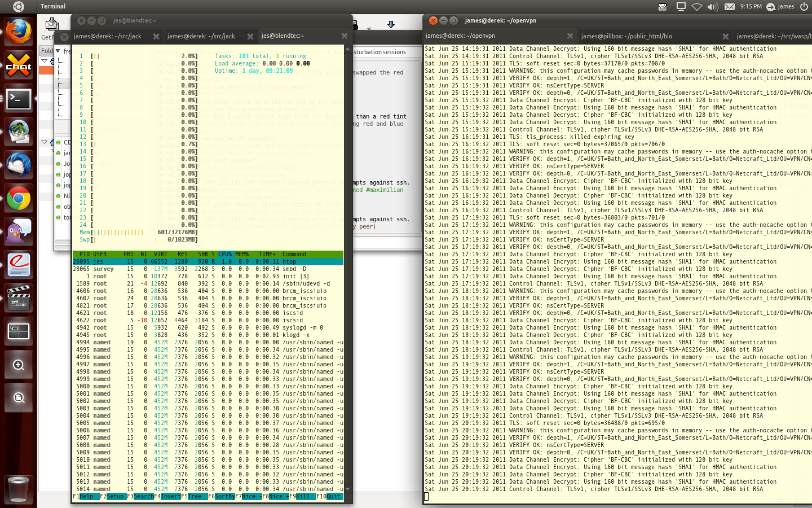Sort htop by the CPU% column header
The image size is (812, 508).
point(225,255)
